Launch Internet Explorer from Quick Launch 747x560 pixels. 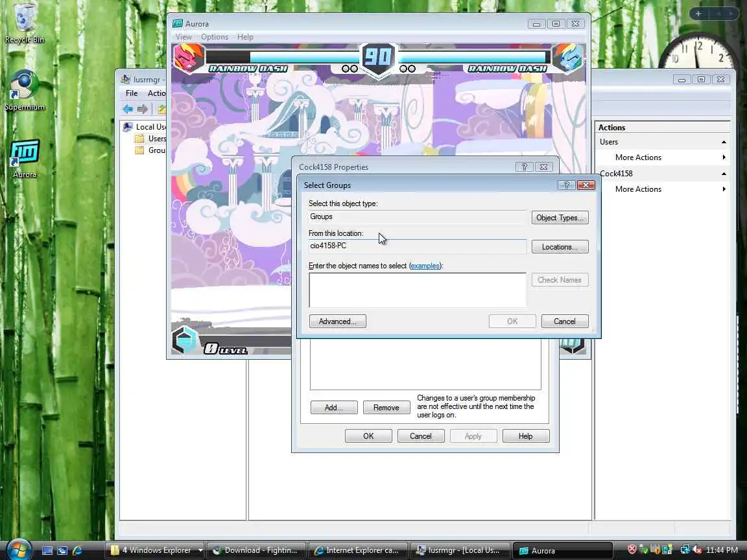[x=77, y=550]
